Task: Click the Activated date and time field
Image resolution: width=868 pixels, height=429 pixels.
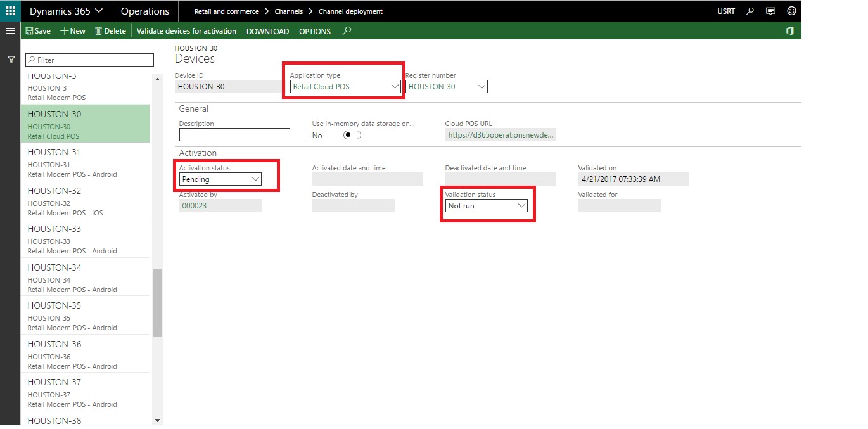Action: [367, 179]
